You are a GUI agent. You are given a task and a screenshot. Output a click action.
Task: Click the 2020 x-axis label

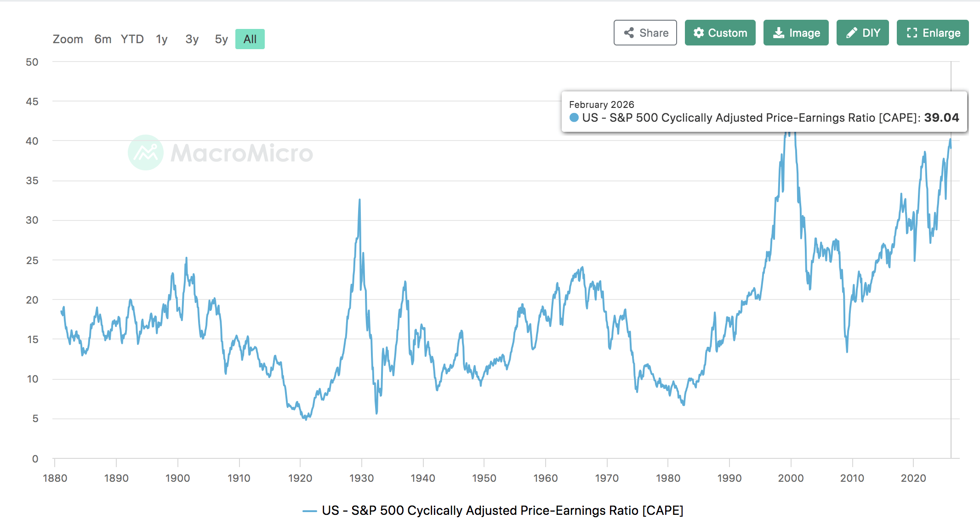[x=913, y=478]
